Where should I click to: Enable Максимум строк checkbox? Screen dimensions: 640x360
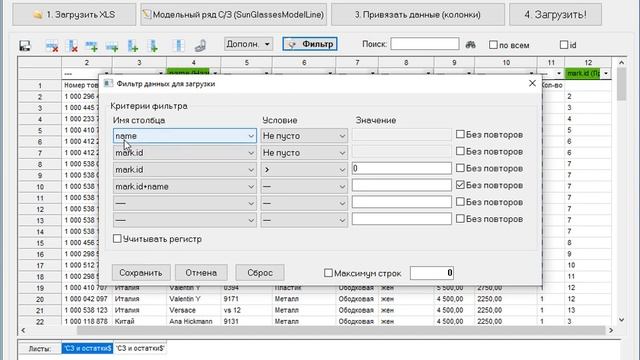point(328,273)
